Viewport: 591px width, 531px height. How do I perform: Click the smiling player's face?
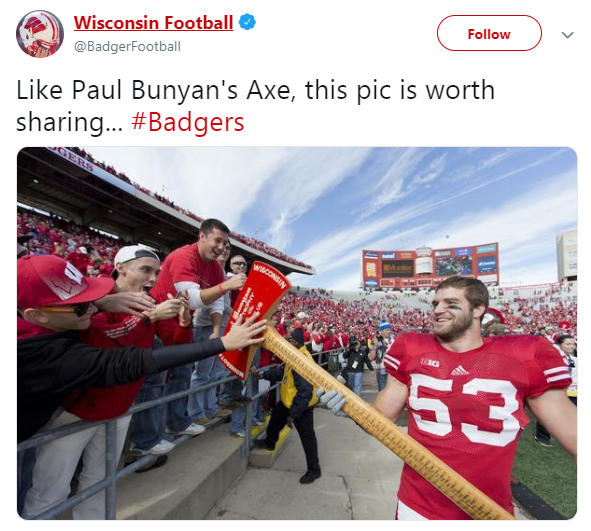(x=452, y=309)
